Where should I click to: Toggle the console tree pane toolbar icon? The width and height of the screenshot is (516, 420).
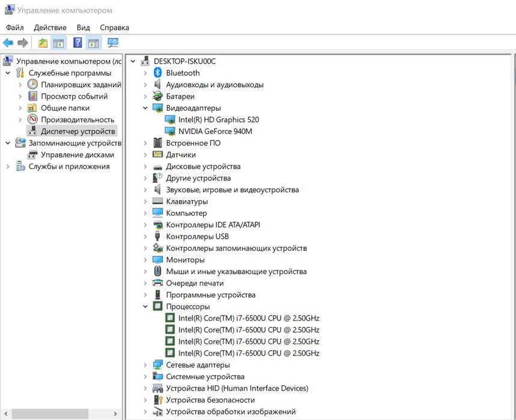pyautogui.click(x=59, y=43)
